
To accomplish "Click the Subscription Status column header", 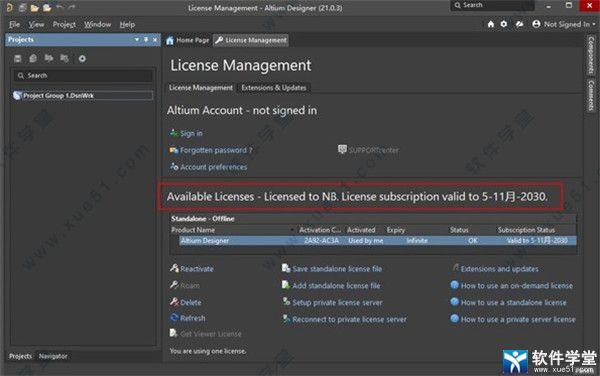I will click(x=526, y=230).
